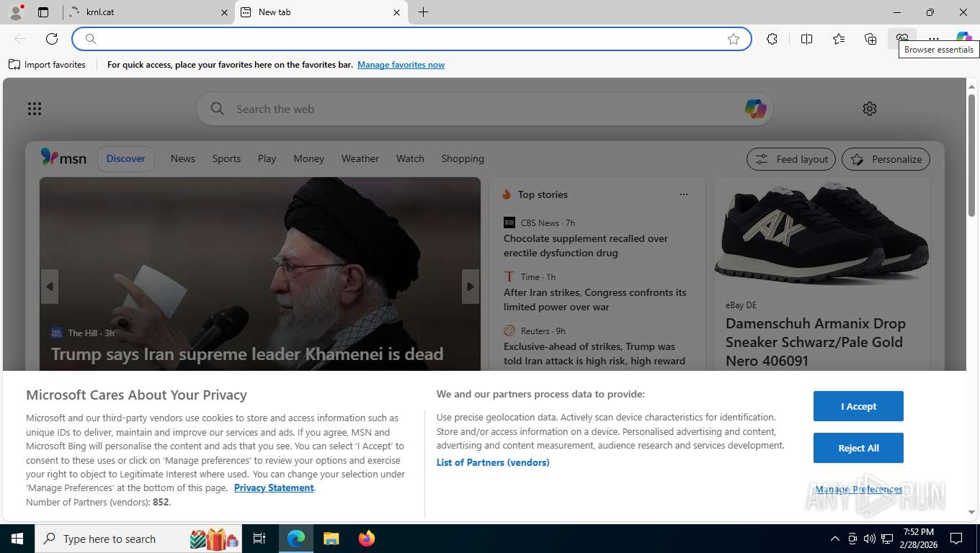Open the Play tab
Viewport: 980px width, 553px height.
[267, 158]
